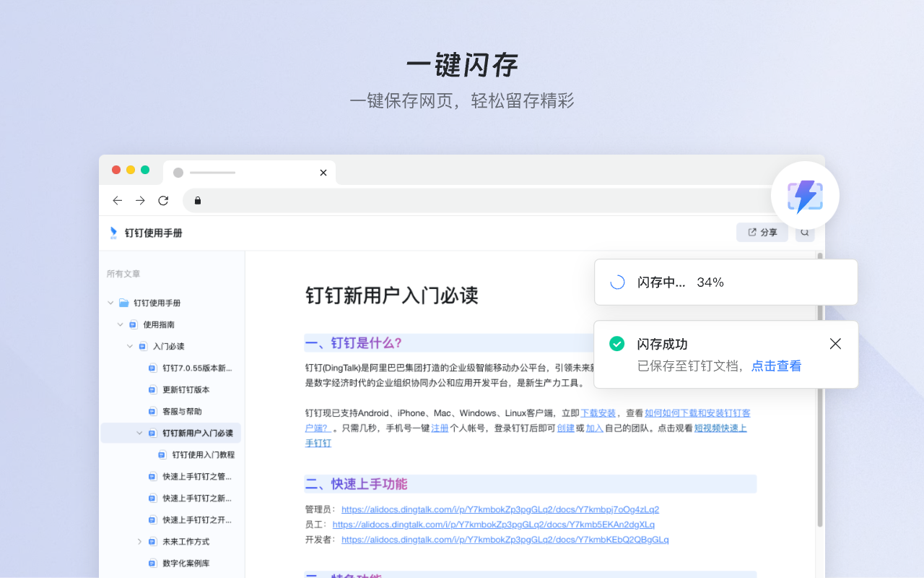This screenshot has height=578, width=924.
Task: Click the green success checkmark icon
Action: [616, 343]
